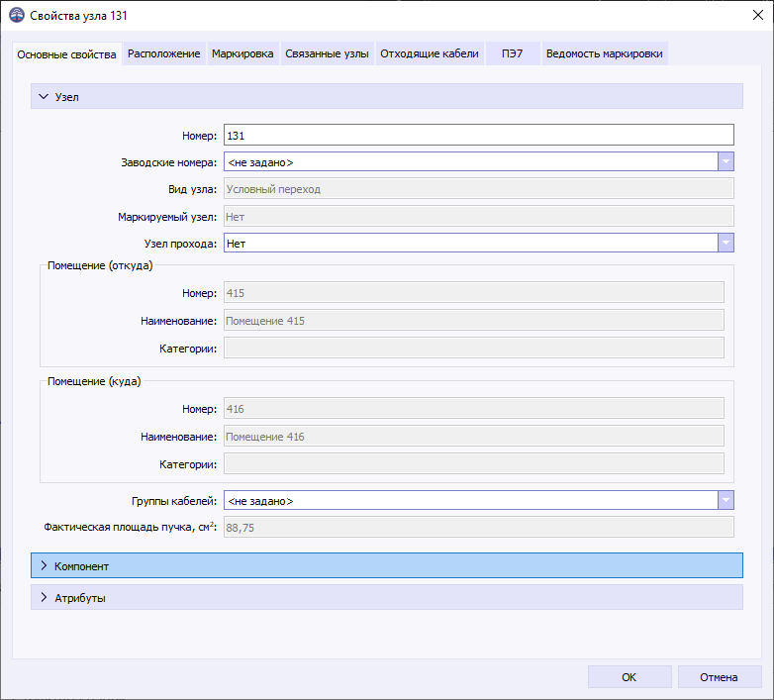Click the Помещение 416 name field
774x700 pixels.
click(474, 437)
